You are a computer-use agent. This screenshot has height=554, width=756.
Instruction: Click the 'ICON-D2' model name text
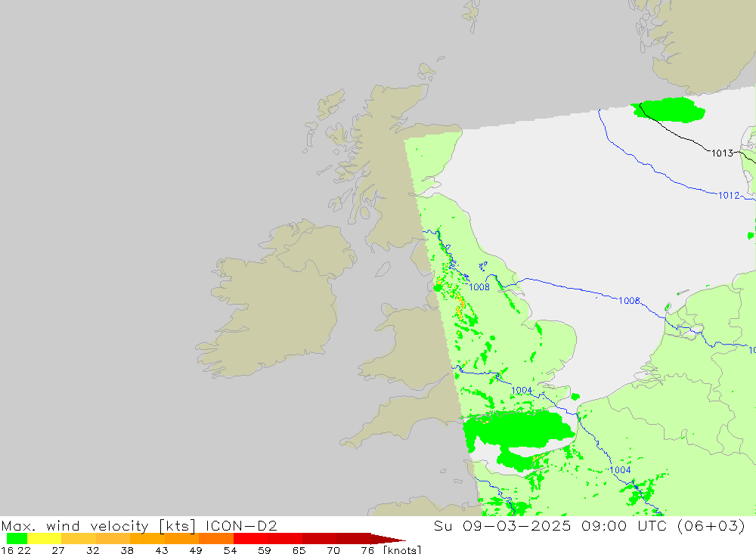pos(241,525)
